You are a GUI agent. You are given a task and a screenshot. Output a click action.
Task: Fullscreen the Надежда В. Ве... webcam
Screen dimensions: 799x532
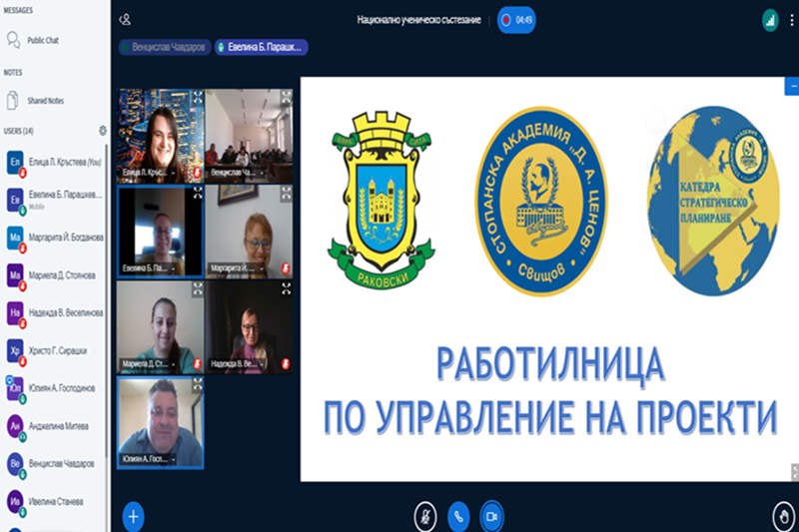(286, 288)
